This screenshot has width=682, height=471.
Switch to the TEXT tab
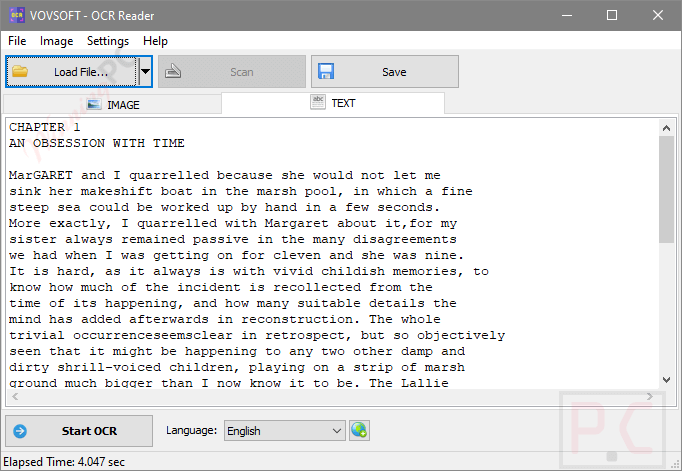(333, 103)
